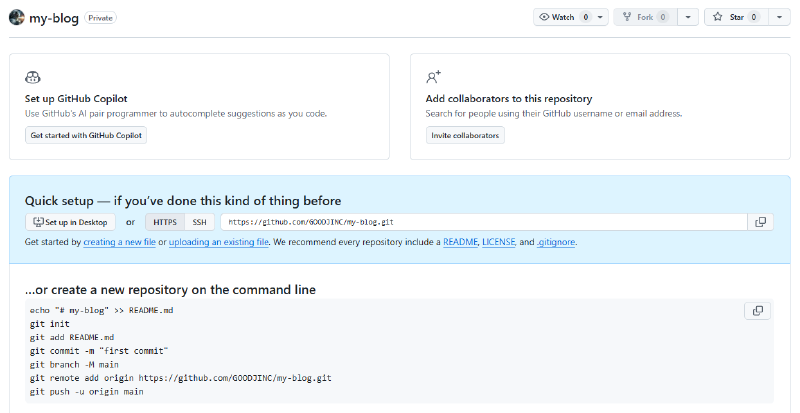Screen dimensions: 800x413
Task: Open the Watch notifications dropdown arrow
Action: (x=600, y=17)
